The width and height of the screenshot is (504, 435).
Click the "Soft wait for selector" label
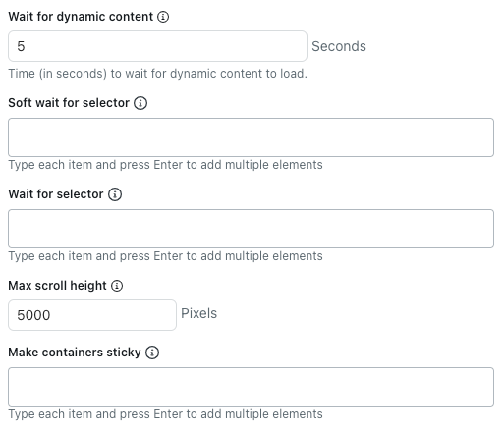pyautogui.click(x=69, y=103)
